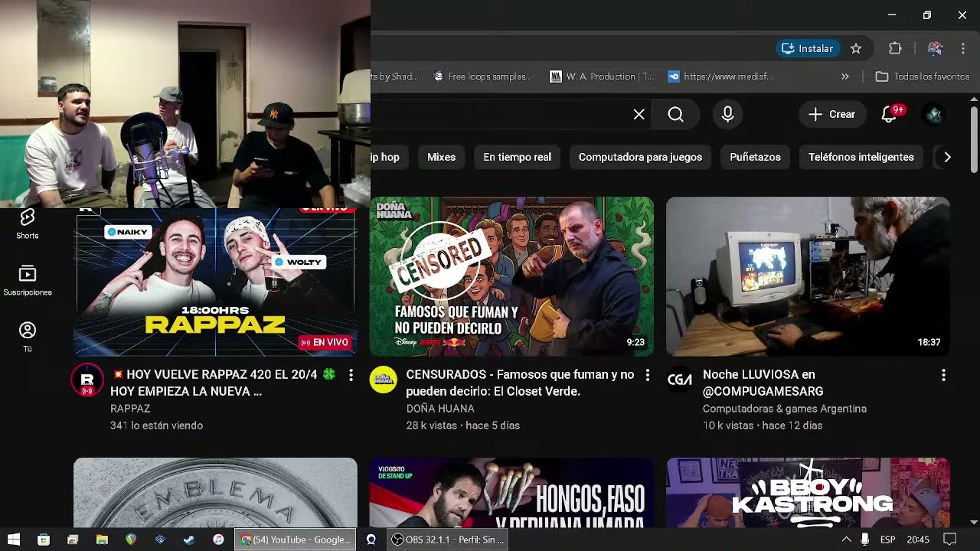Open the Tú profile section in sidebar
Viewport: 980px width, 551px height.
[x=28, y=337]
